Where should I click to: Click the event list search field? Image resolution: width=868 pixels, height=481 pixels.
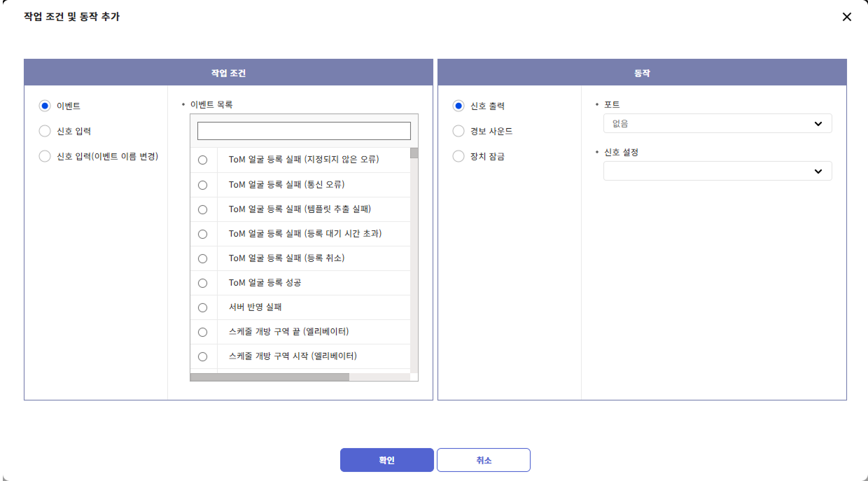pos(304,131)
